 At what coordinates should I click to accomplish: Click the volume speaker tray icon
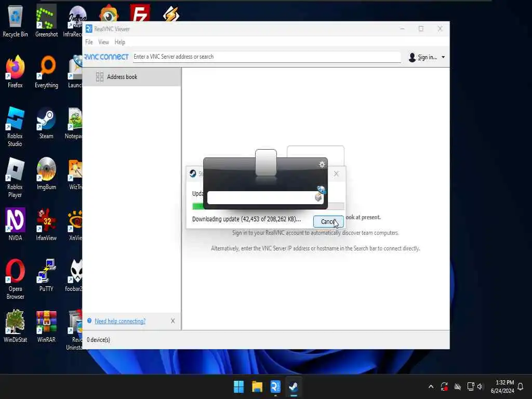[x=480, y=387]
